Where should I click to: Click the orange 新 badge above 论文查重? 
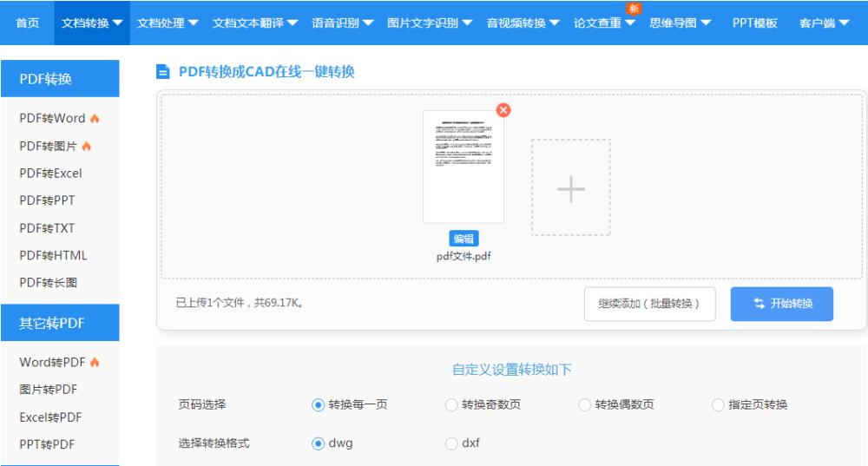634,9
